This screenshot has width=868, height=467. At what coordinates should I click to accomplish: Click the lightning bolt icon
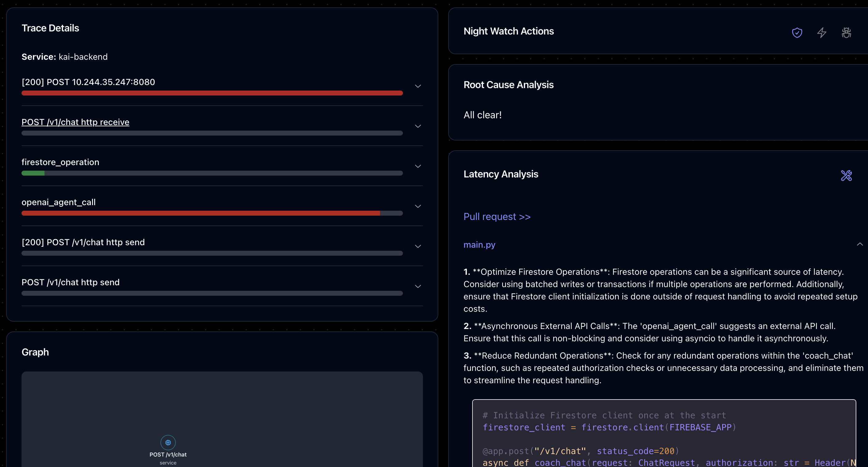point(822,33)
